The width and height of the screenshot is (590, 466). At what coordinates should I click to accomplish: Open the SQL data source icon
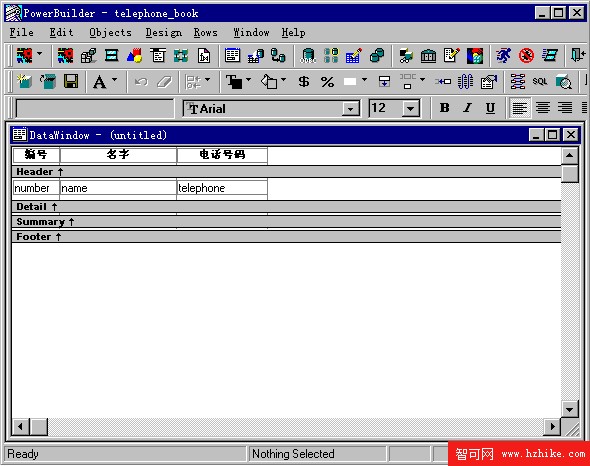[x=540, y=81]
